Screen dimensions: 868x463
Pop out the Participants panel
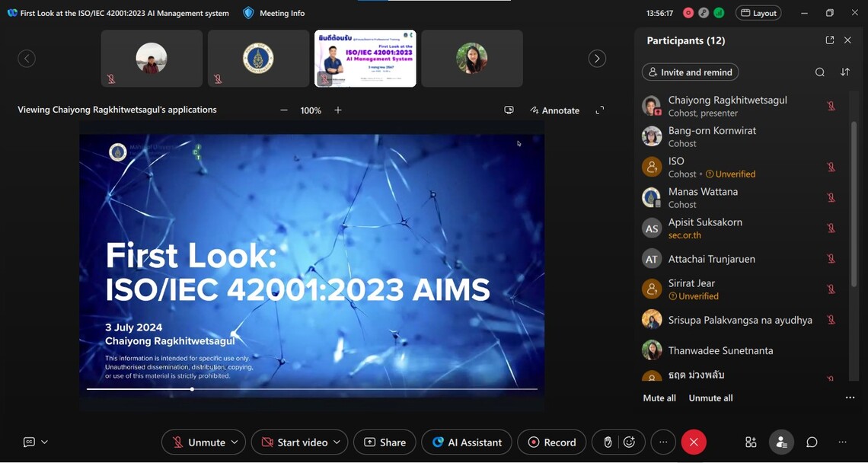point(829,40)
